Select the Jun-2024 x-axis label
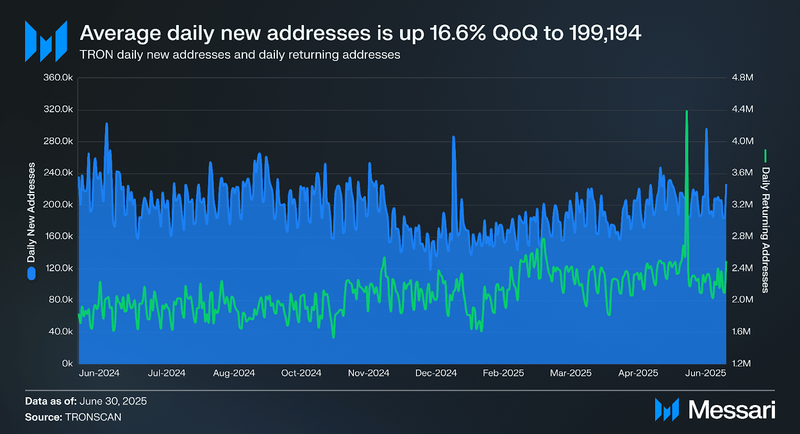800x434 pixels. click(99, 373)
